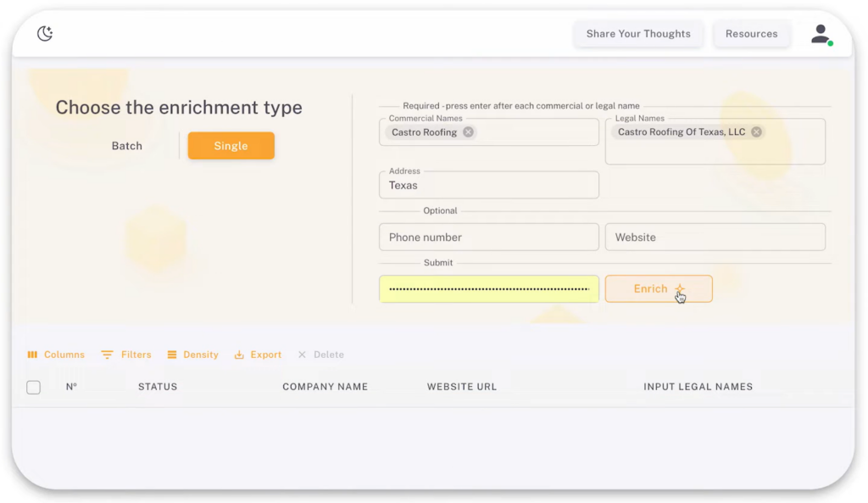Open Resources
Viewport: 868px width, 503px height.
click(751, 33)
